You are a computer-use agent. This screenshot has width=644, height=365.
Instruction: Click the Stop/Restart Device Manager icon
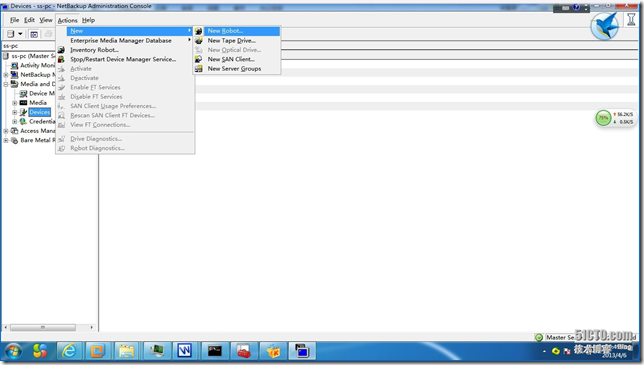pos(61,59)
